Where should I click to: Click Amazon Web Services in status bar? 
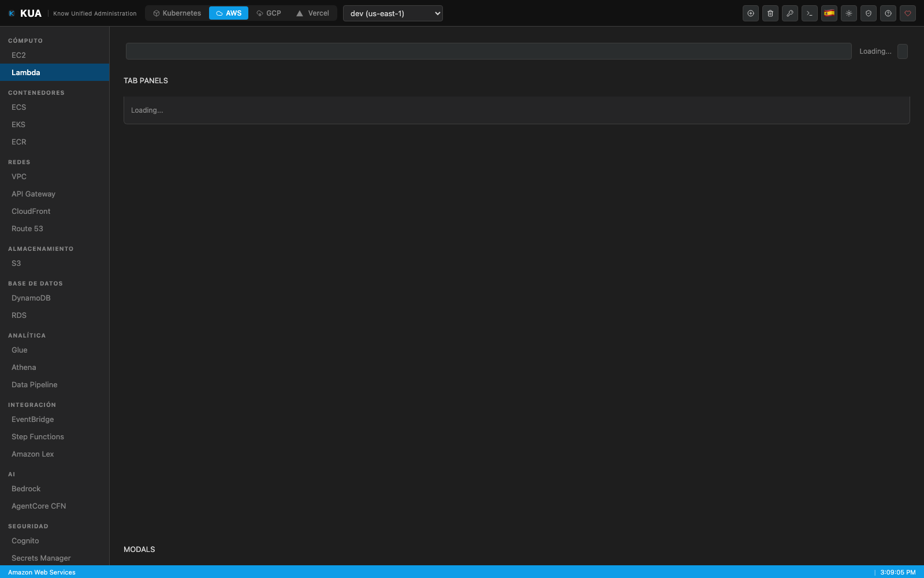(42, 572)
